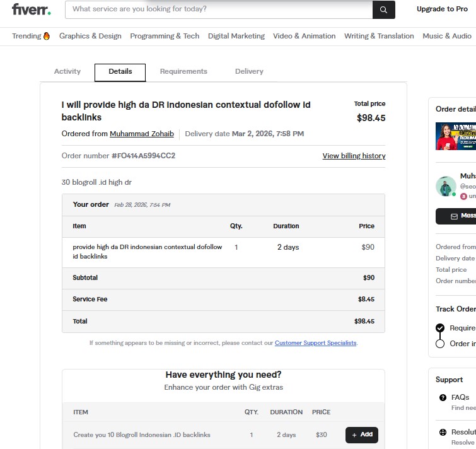Switch to the Activity tab

(x=67, y=71)
